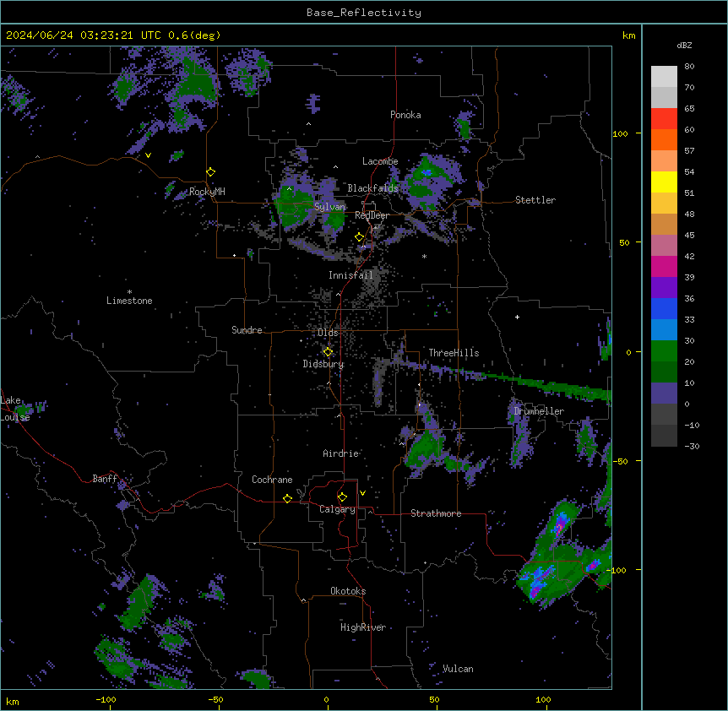Select the yellow swatch in dBZ legend
The width and height of the screenshot is (728, 711).
(x=664, y=182)
